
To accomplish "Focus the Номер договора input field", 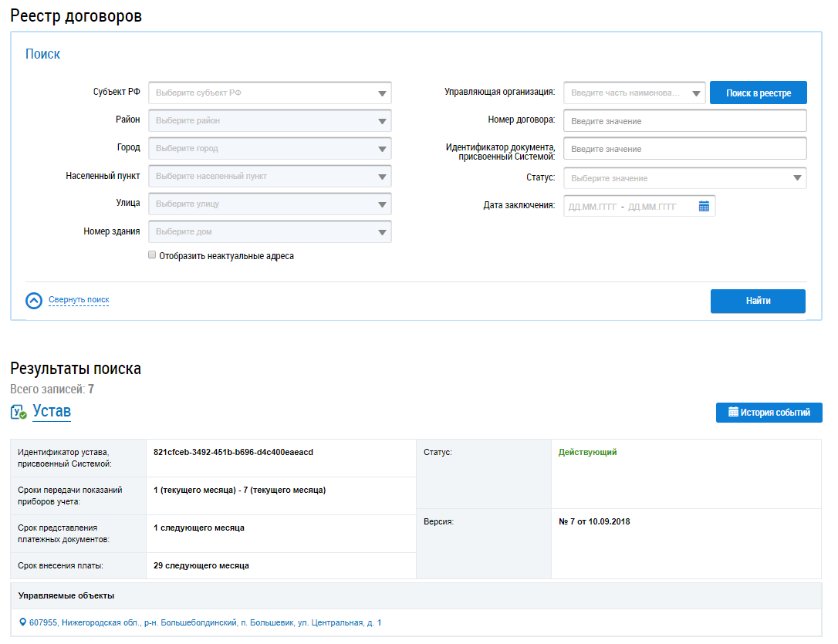I will tap(684, 121).
